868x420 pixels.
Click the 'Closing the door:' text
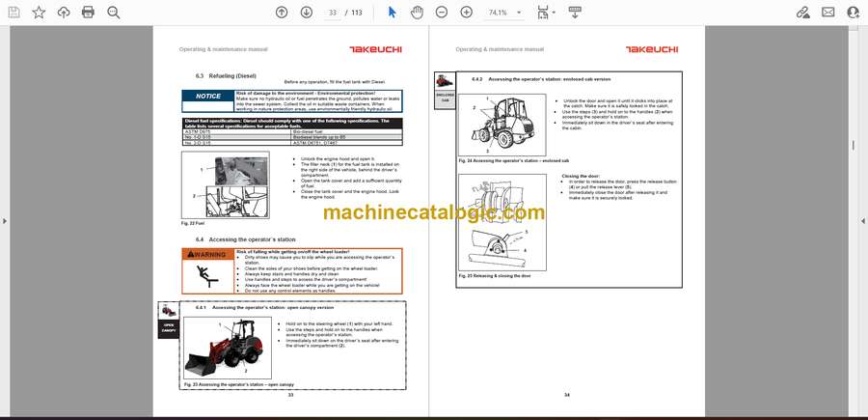[x=580, y=176]
